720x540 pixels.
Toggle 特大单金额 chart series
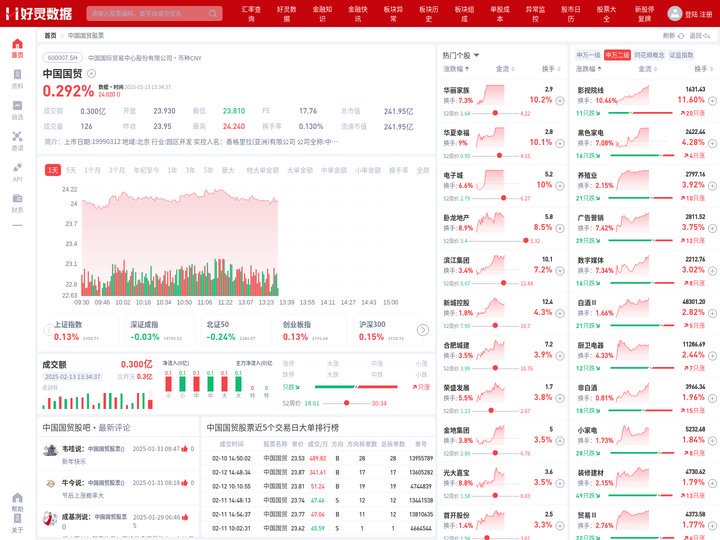(x=263, y=170)
